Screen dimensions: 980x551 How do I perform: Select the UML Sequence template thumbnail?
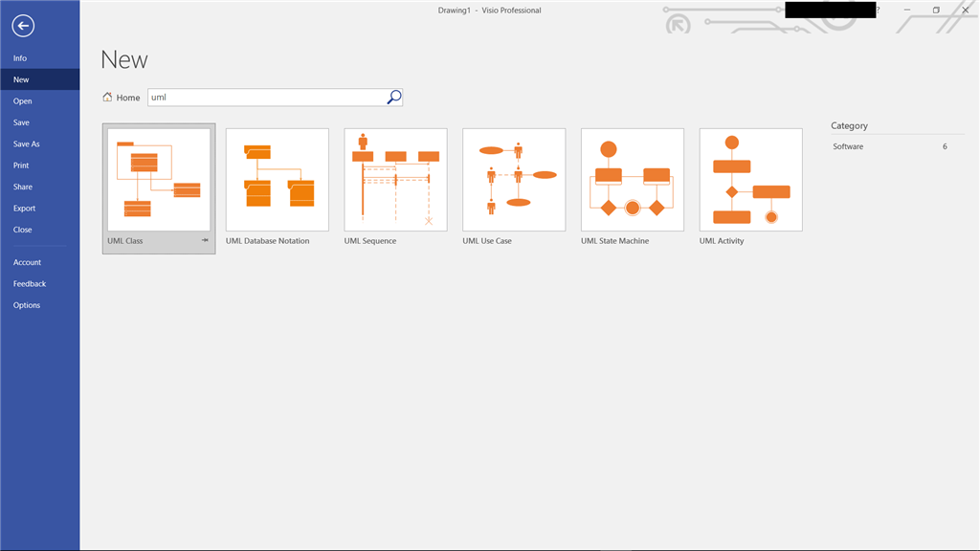(x=395, y=180)
